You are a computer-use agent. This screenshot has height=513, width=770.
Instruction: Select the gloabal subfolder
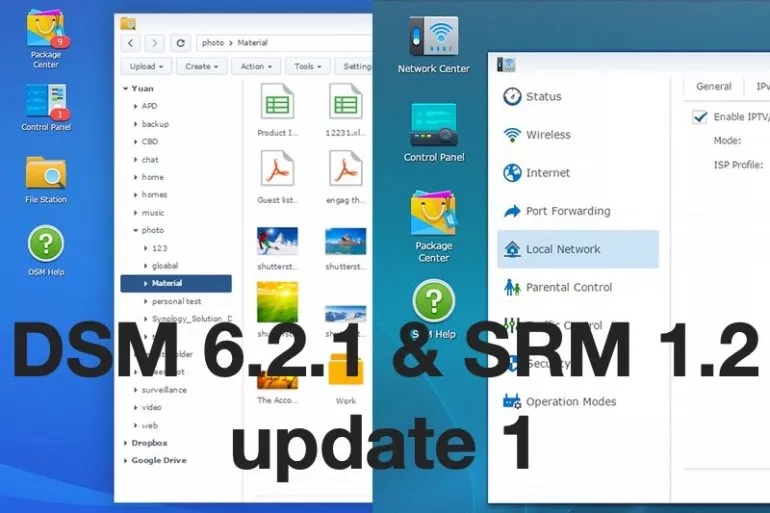(x=165, y=266)
